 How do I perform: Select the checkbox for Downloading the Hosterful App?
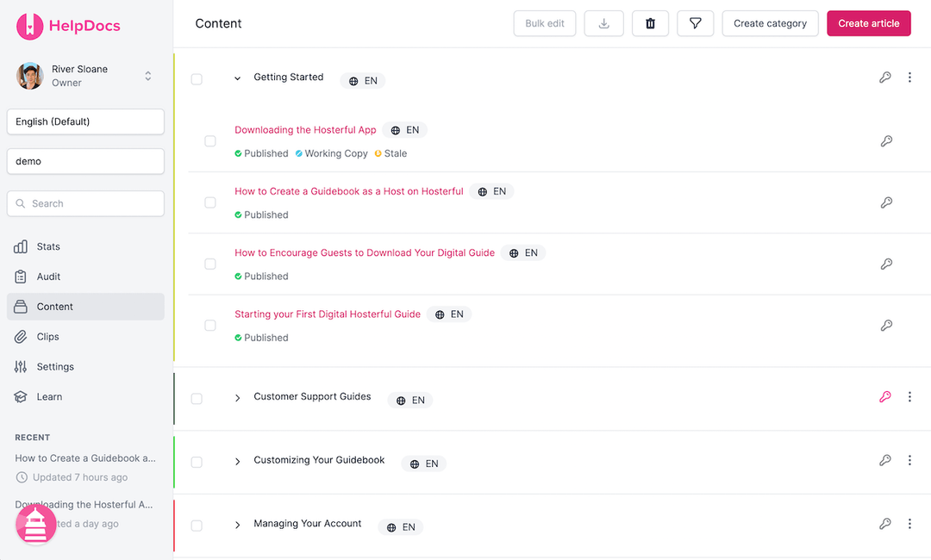(x=210, y=140)
